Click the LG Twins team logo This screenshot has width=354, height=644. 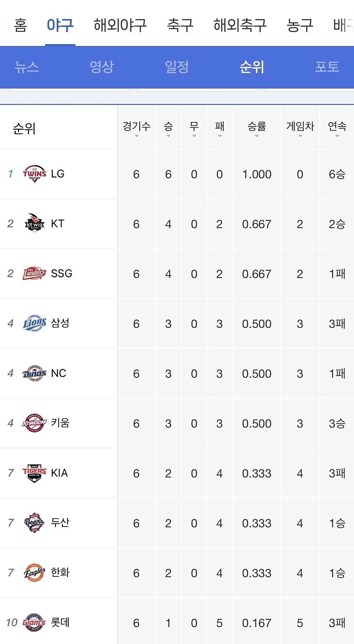coord(34,174)
